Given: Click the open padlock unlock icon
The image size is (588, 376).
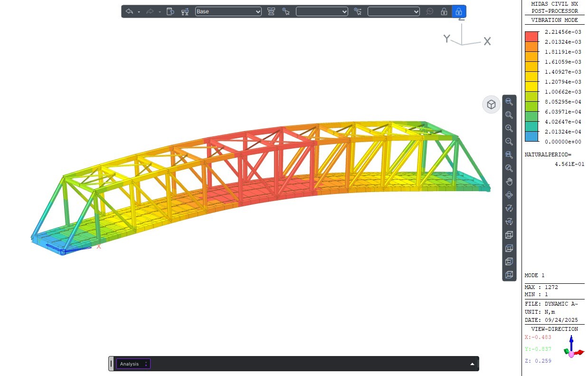Looking at the screenshot, I should click(x=444, y=11).
